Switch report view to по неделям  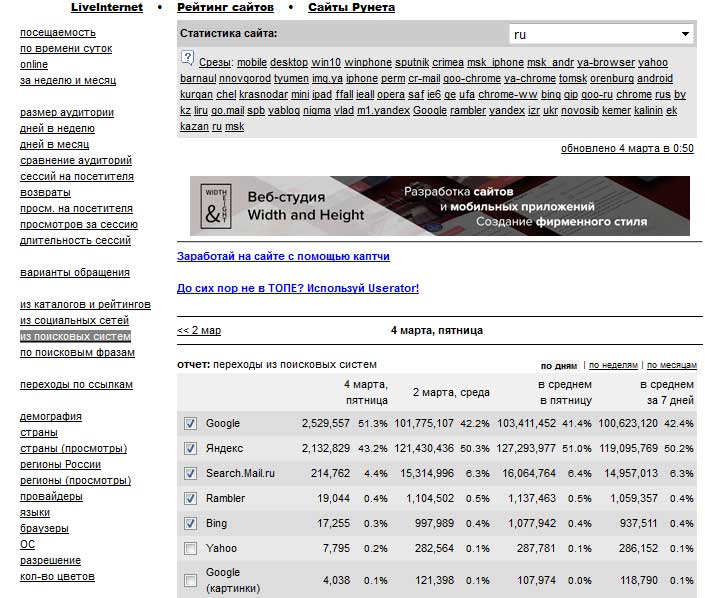click(613, 365)
